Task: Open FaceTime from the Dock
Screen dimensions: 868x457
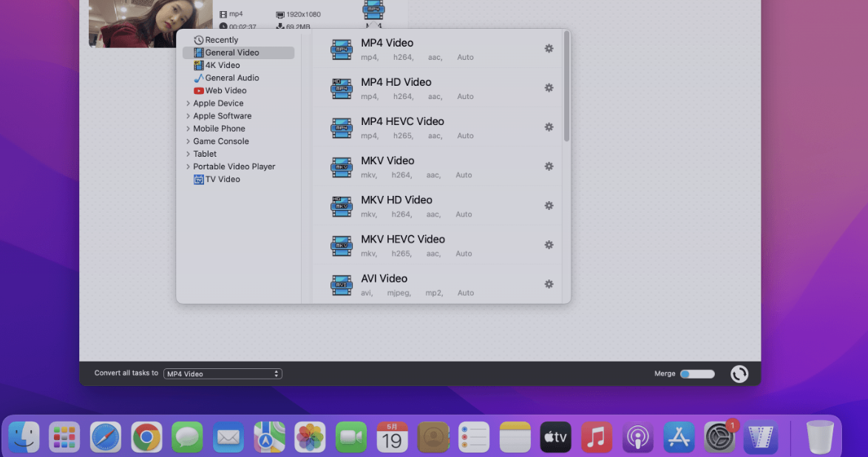Action: 351,437
